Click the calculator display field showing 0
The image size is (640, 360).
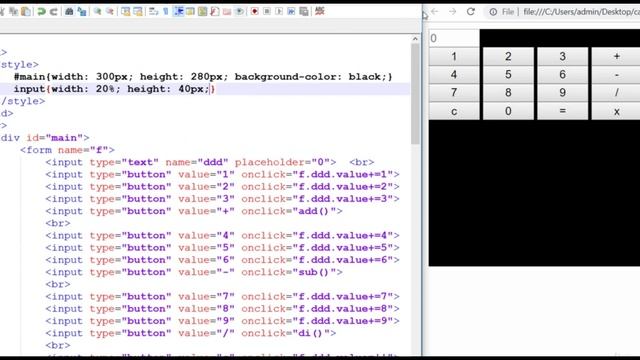coord(454,38)
